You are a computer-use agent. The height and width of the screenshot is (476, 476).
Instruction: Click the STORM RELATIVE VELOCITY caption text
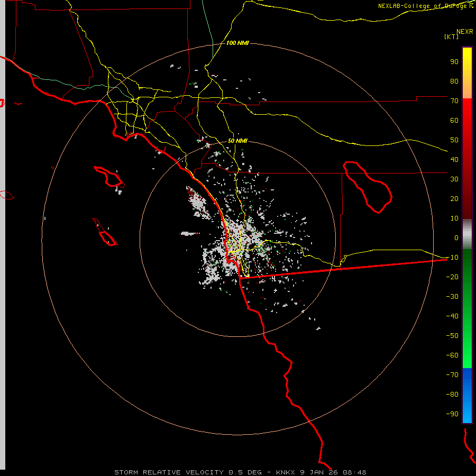tap(169, 472)
